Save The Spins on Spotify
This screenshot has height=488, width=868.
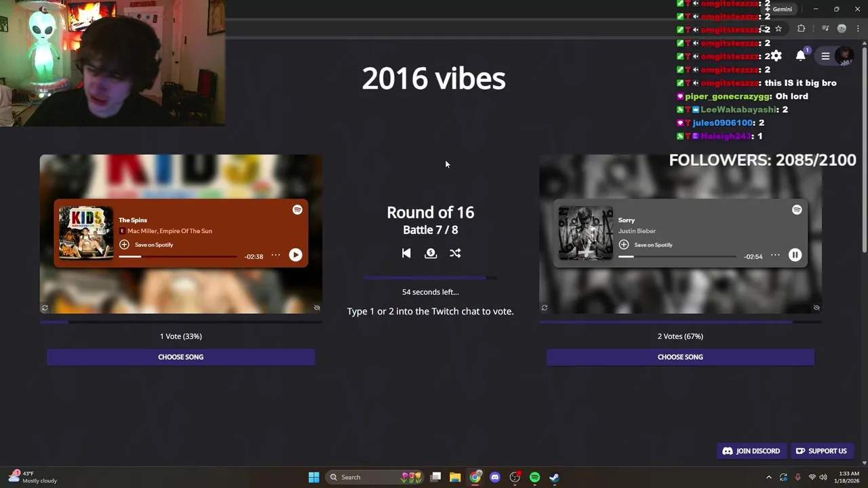[146, 245]
